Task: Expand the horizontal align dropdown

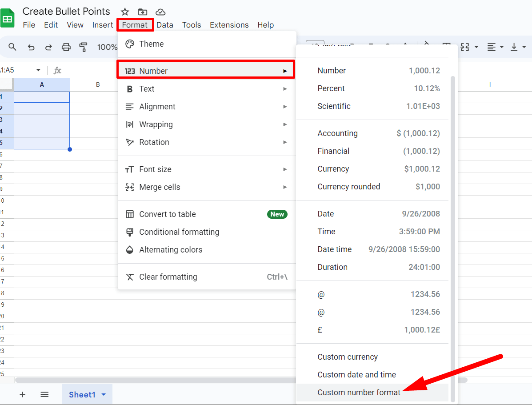Action: tap(501, 47)
